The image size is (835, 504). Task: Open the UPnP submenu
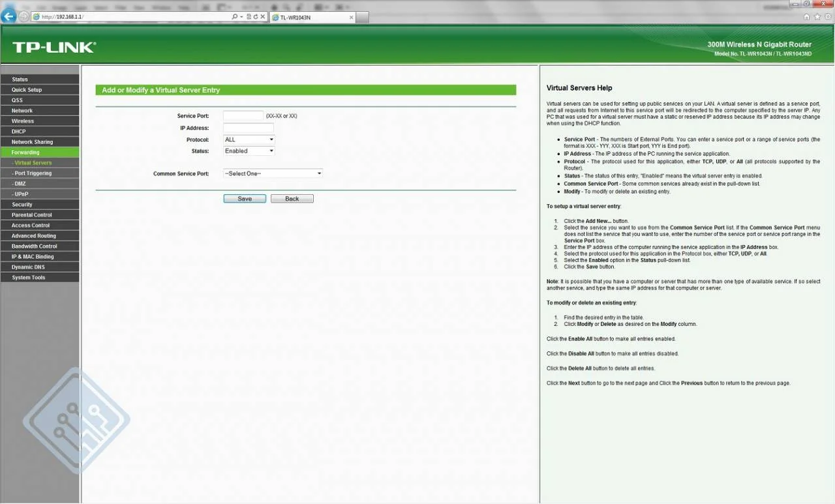pos(40,194)
